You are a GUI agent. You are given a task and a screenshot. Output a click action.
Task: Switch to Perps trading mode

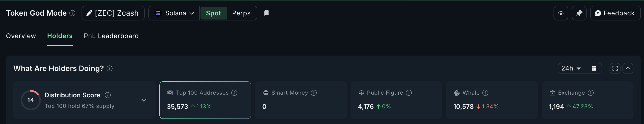(241, 13)
